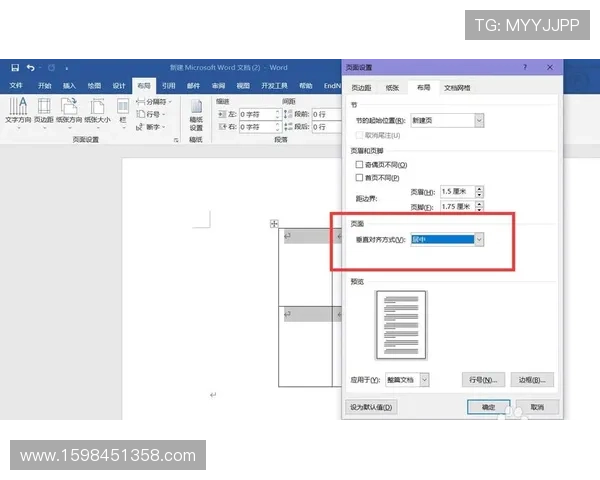The image size is (600, 480).
Task: Click the 页眉 header distance down spinner
Action: (x=479, y=194)
